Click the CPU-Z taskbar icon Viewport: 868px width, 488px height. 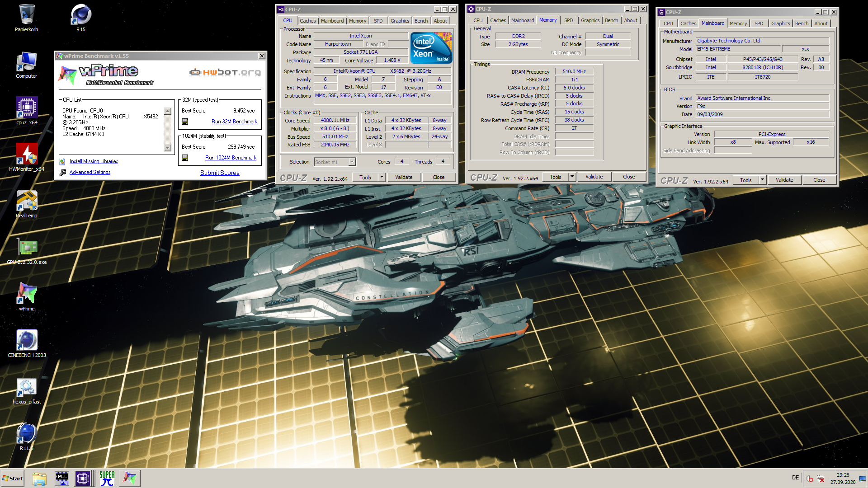[83, 479]
